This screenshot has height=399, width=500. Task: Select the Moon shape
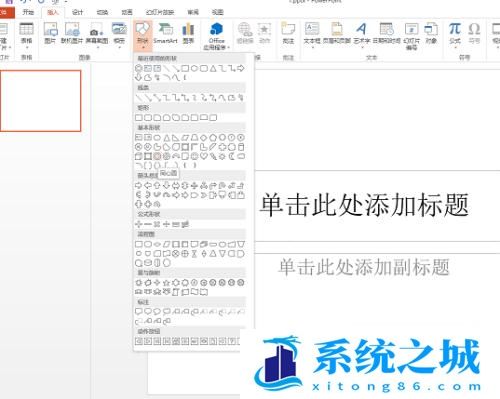click(x=232, y=156)
